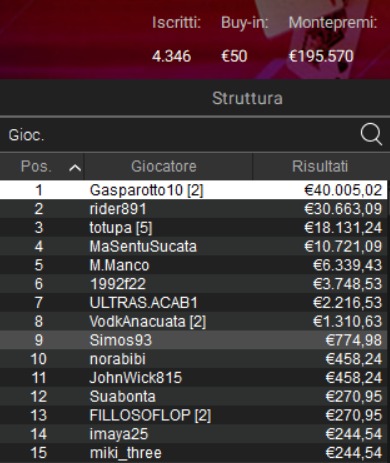Screen dimensions: 390x463
Task: Select the MaSentuSucata row
Action: pos(194,246)
